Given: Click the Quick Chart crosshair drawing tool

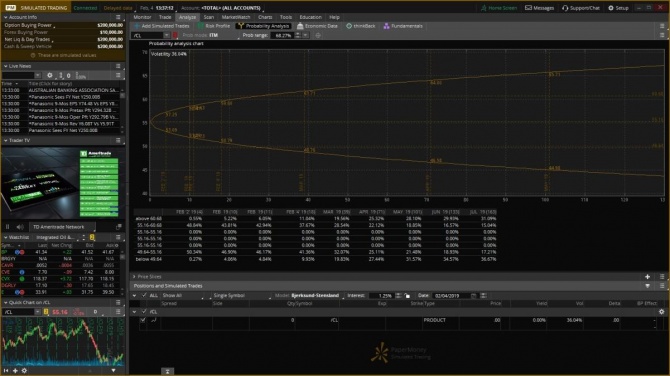Looking at the screenshot, I should click(x=15, y=370).
